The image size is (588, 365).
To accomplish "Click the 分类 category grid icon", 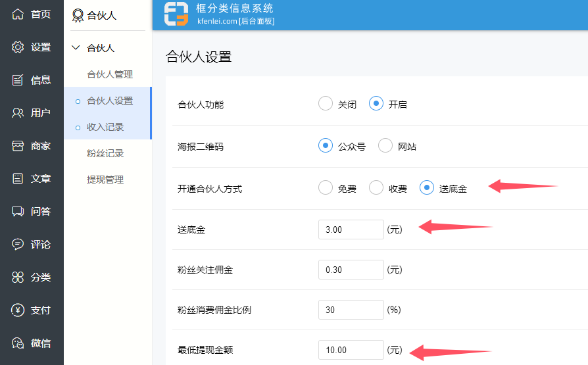I will pos(18,277).
